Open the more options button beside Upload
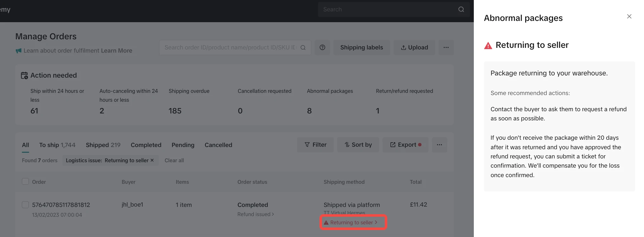Screen dimensions: 644x237 click(446, 48)
